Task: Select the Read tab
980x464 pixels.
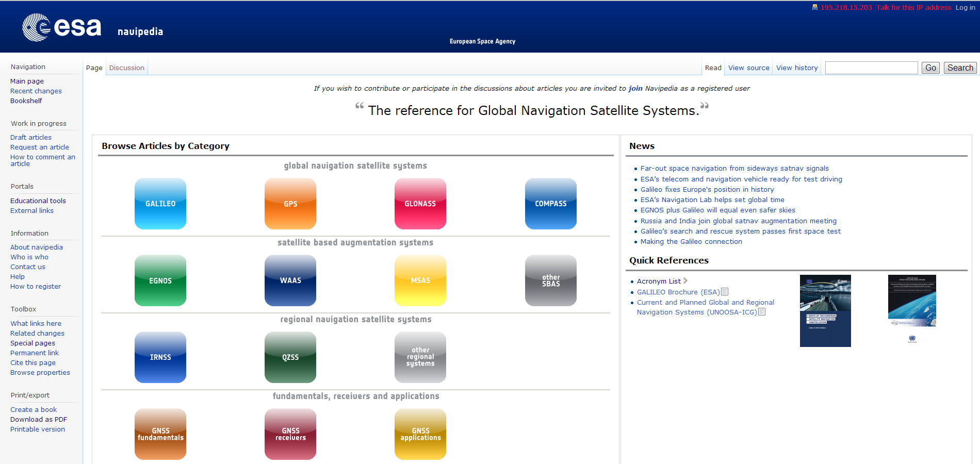Action: pyautogui.click(x=713, y=68)
